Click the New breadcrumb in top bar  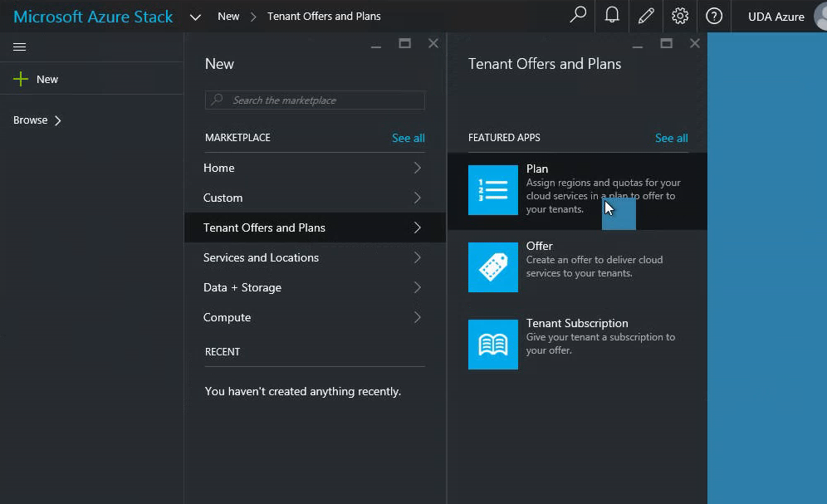pyautogui.click(x=228, y=17)
